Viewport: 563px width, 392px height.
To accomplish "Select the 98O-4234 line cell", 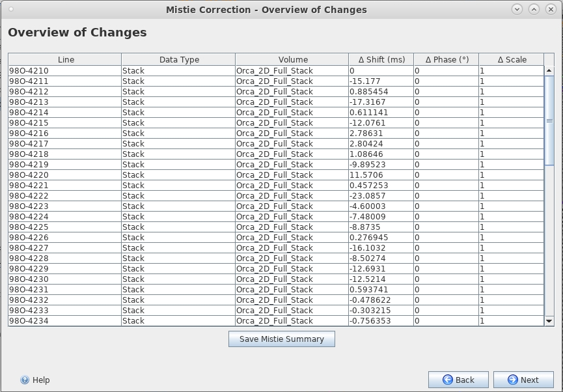I will click(x=65, y=321).
